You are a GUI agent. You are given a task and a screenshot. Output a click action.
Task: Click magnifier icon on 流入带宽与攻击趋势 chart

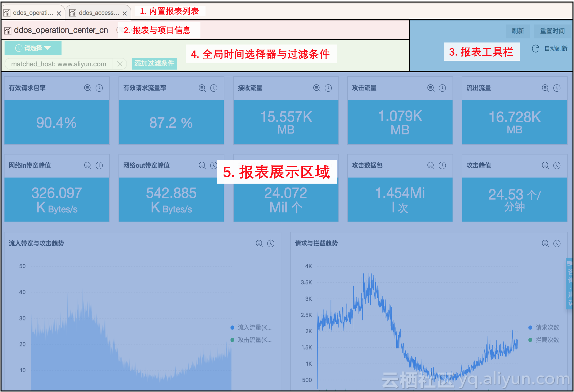[259, 243]
